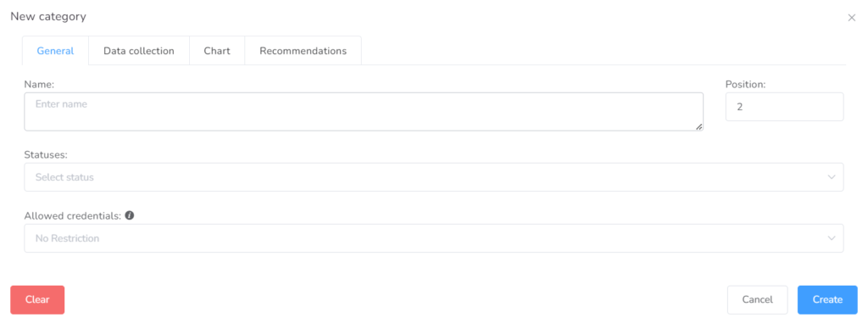Click the Position: label text
The image size is (868, 323).
(744, 84)
